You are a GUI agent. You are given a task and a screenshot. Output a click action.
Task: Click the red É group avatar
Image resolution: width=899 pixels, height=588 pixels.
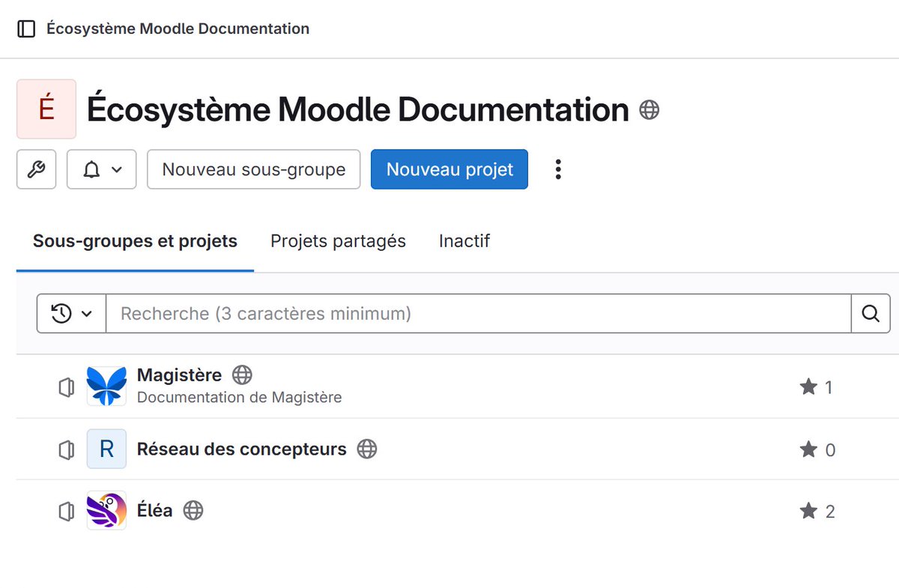[x=46, y=109]
